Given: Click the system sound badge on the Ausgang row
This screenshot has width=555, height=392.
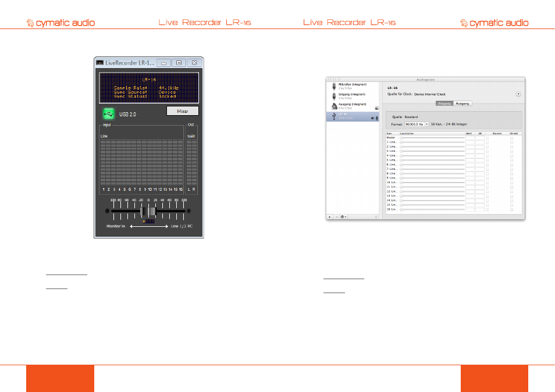Looking at the screenshot, I should pyautogui.click(x=376, y=108).
